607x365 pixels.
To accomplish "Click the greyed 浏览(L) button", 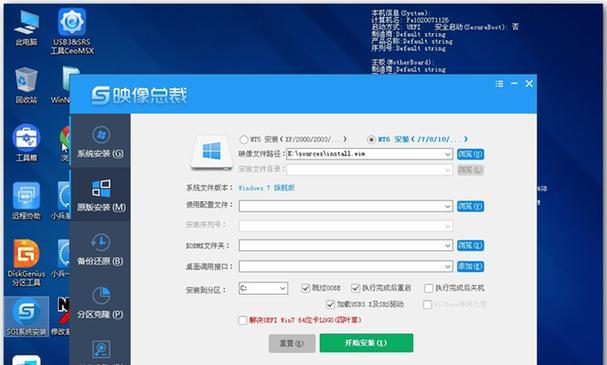I will pyautogui.click(x=470, y=170).
